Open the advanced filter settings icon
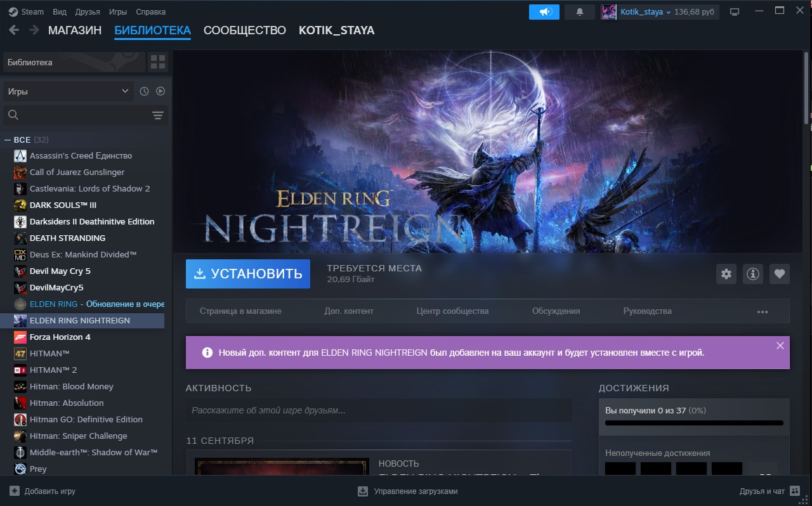Image resolution: width=812 pixels, height=506 pixels. (158, 115)
